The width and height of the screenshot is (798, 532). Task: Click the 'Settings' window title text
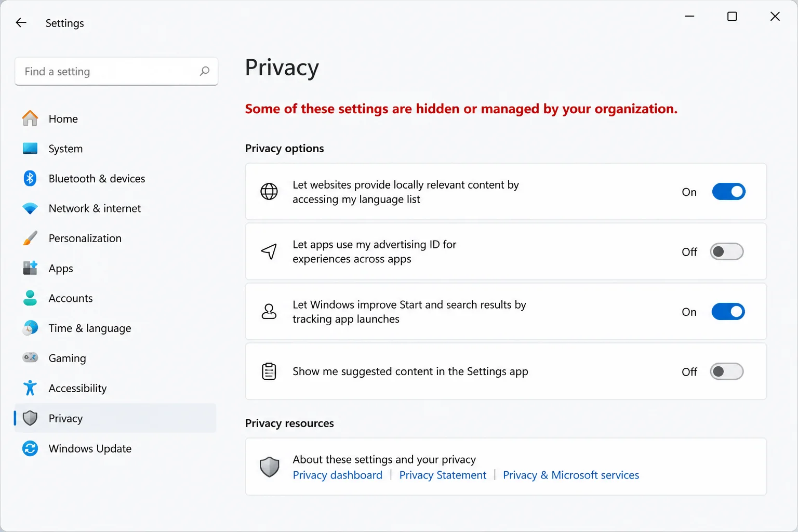(64, 23)
